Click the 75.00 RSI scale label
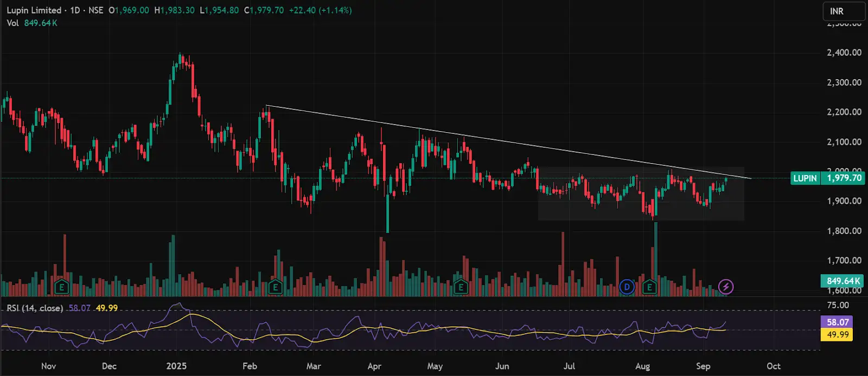 [838, 305]
